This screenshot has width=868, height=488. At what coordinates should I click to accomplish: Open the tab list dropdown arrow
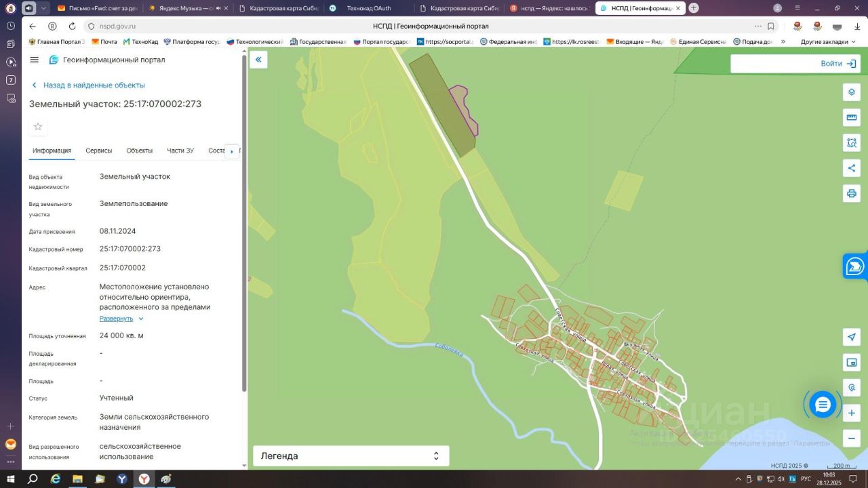pyautogui.click(x=44, y=8)
